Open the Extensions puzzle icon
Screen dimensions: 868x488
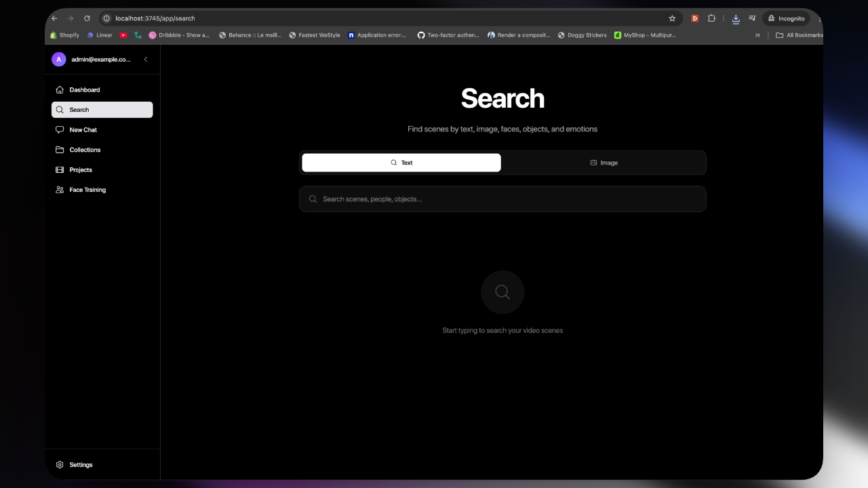click(711, 18)
